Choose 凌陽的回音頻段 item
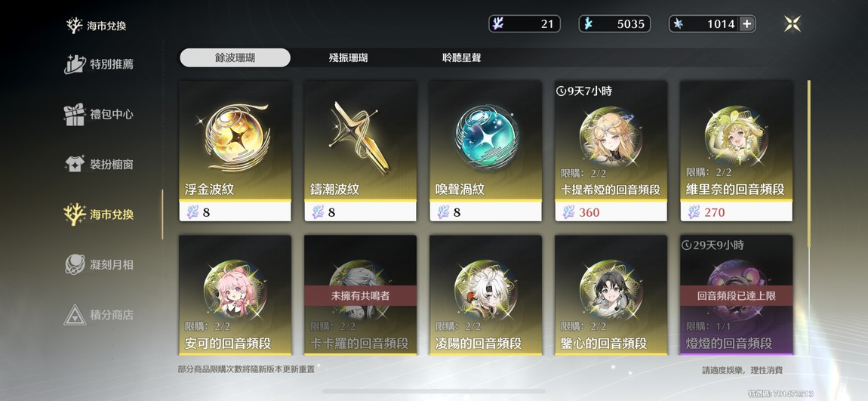The height and width of the screenshot is (401, 868). point(485,295)
